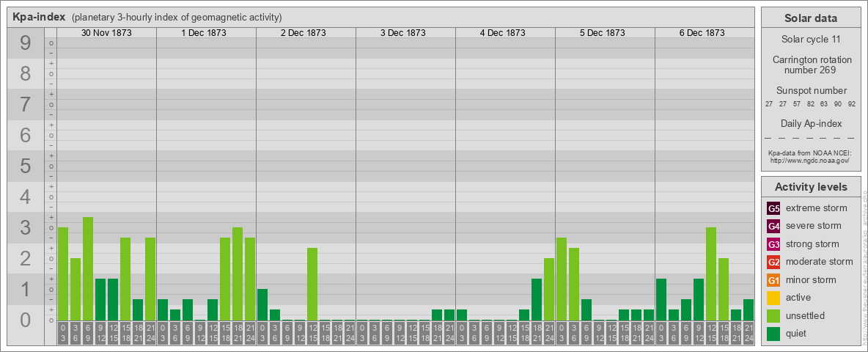Viewport: 868px width, 352px height.
Task: Click the Kp scale number 3
Action: coord(25,227)
